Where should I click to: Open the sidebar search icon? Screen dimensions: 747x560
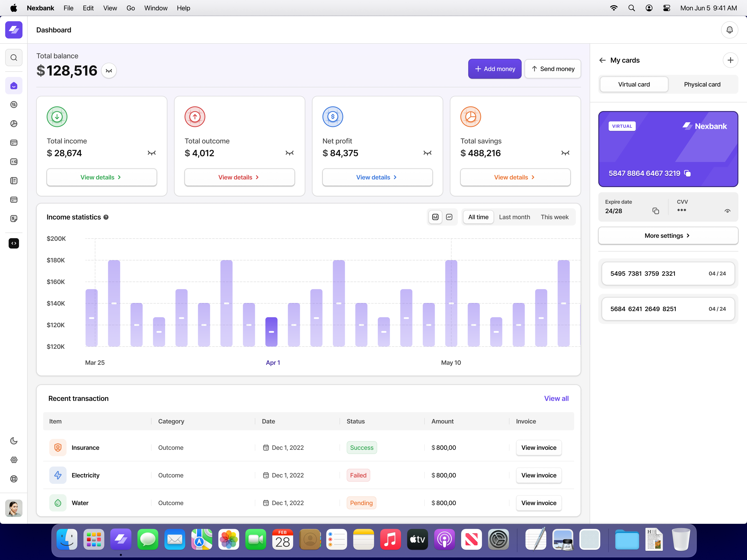point(14,58)
